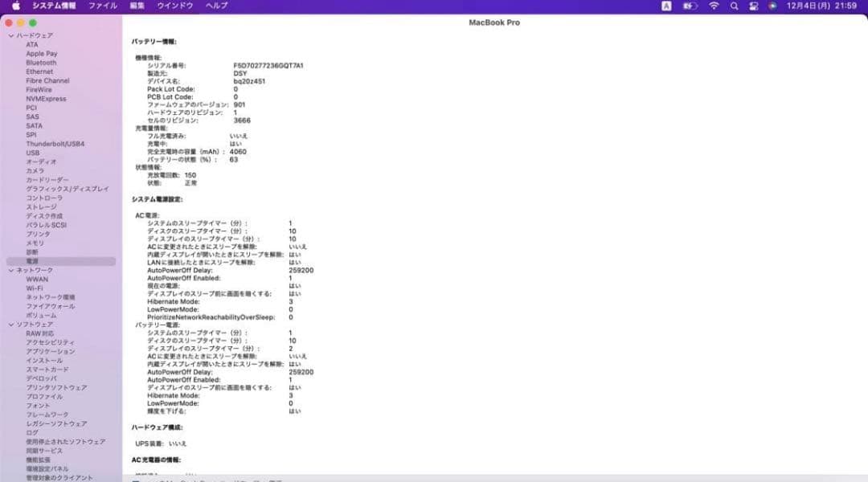Screen dimensions: 868x482
Task: Select アクセシビリティ in the sidebar
Action: coord(51,342)
